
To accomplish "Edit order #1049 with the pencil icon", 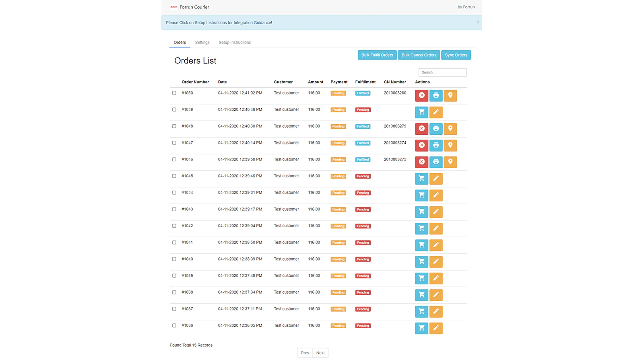I will (436, 112).
